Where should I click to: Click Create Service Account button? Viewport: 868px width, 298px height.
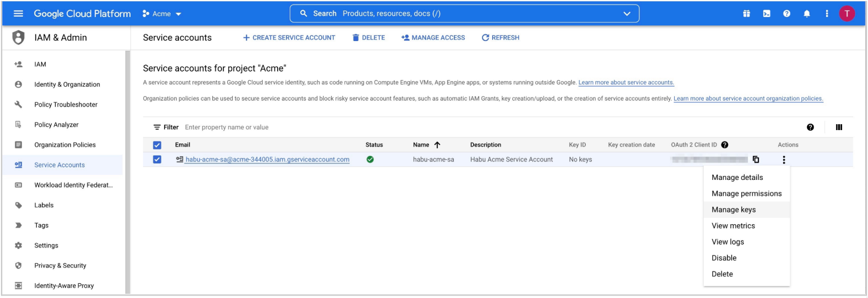pos(289,38)
